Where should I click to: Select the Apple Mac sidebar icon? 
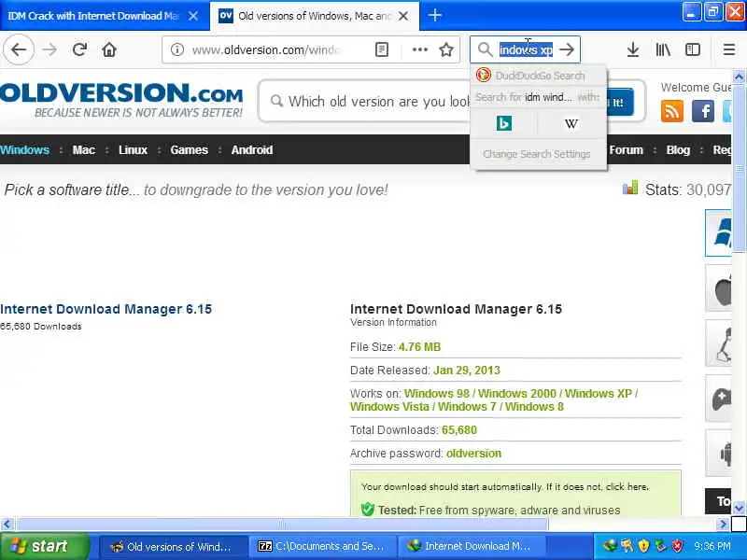point(718,288)
